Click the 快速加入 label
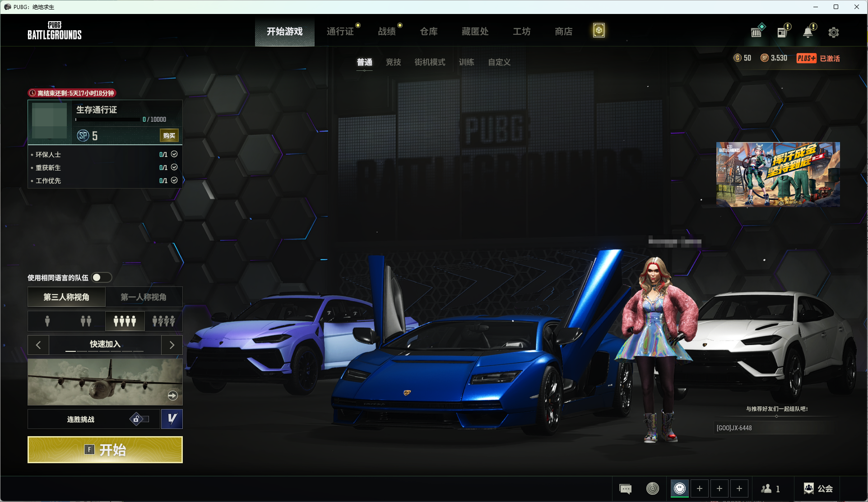Screen dimensions: 868x502 point(105,344)
